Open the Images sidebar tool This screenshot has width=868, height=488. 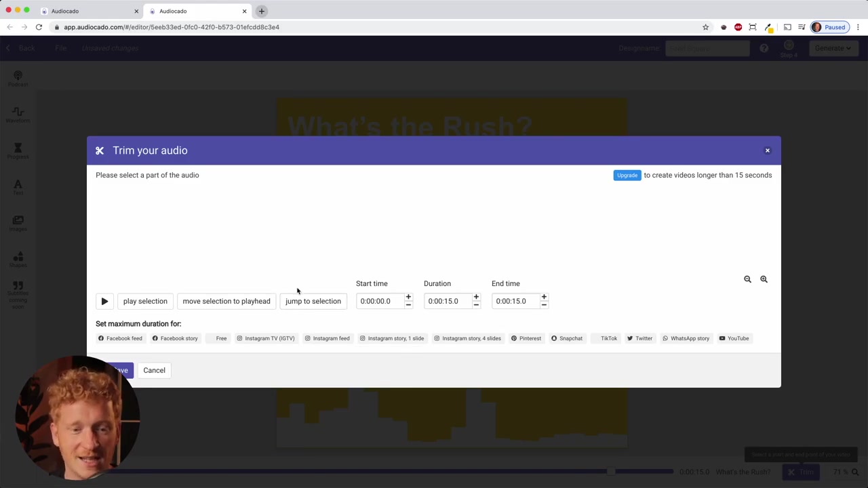[18, 224]
